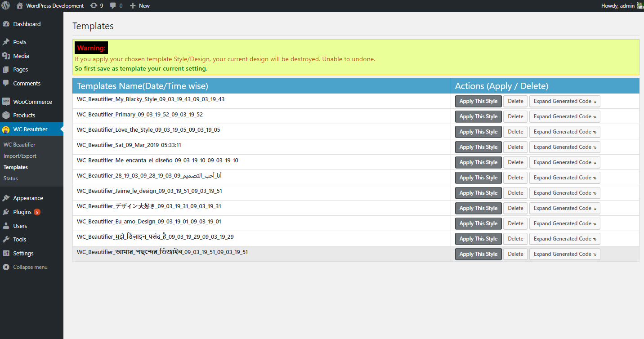Click the Templates page heading

tap(93, 26)
